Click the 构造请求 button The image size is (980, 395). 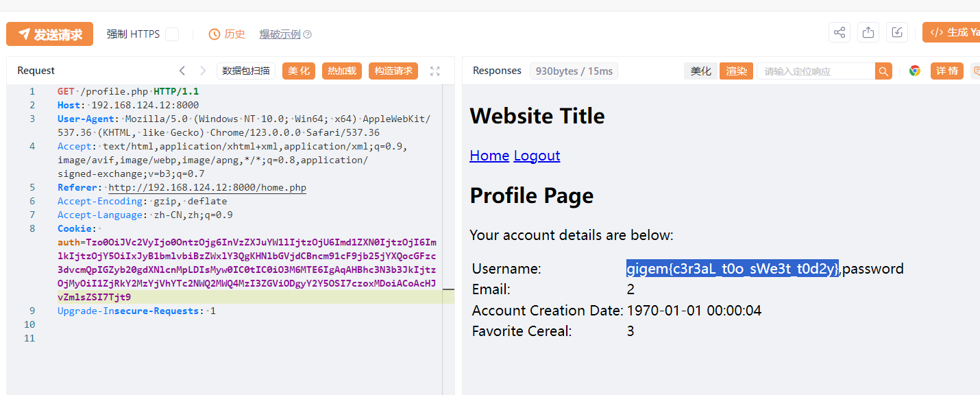click(x=393, y=71)
